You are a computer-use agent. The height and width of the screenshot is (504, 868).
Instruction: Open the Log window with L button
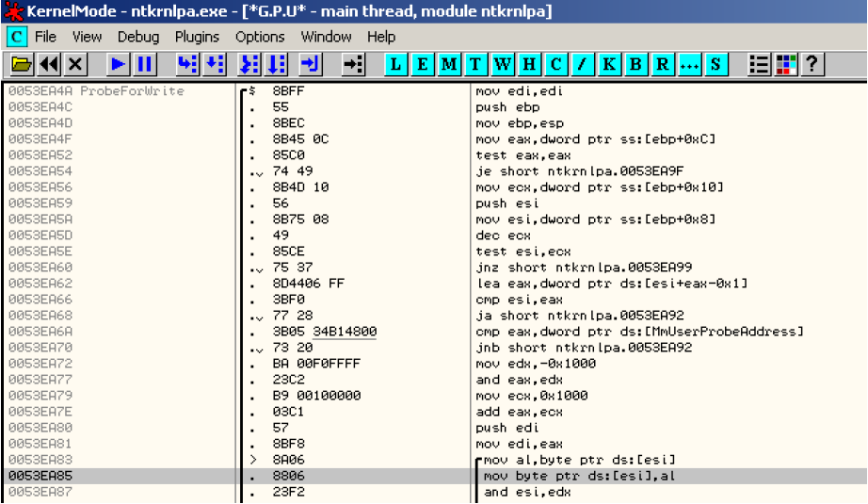tap(396, 64)
